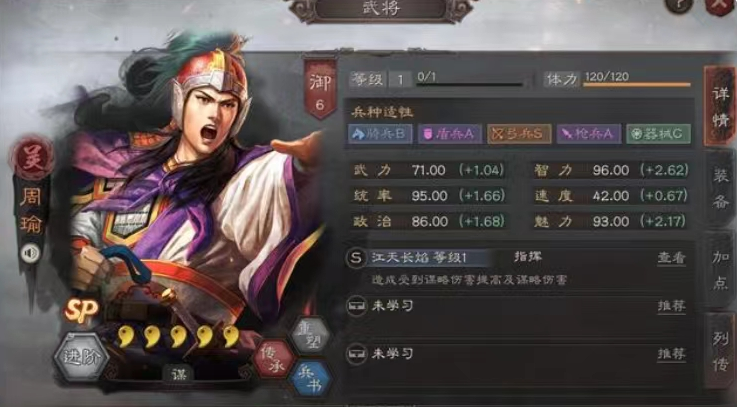This screenshot has width=737, height=407.
Task: Click the 盾兵A troop badge
Action: pyautogui.click(x=450, y=134)
